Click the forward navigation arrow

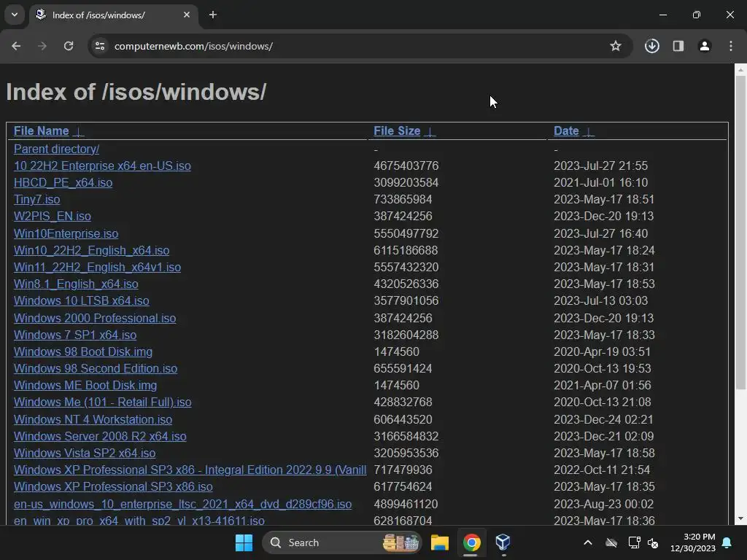[x=42, y=46]
